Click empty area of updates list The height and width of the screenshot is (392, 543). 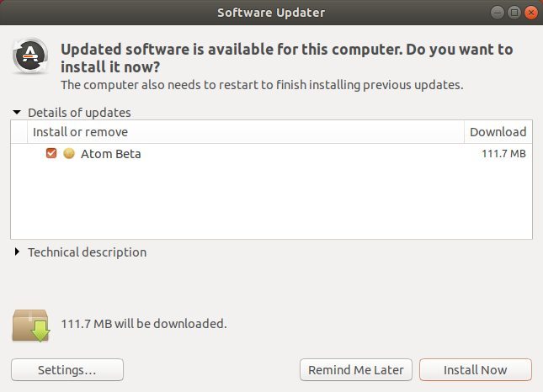(271, 201)
